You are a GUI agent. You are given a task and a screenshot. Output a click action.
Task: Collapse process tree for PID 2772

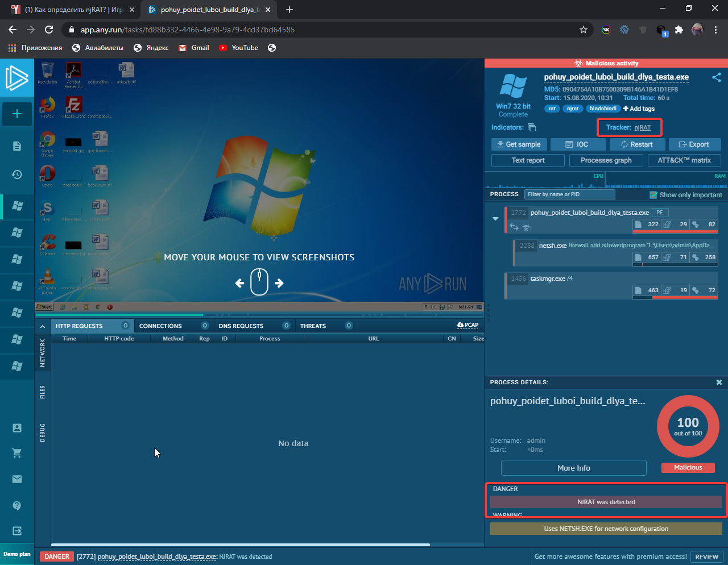pos(495,219)
